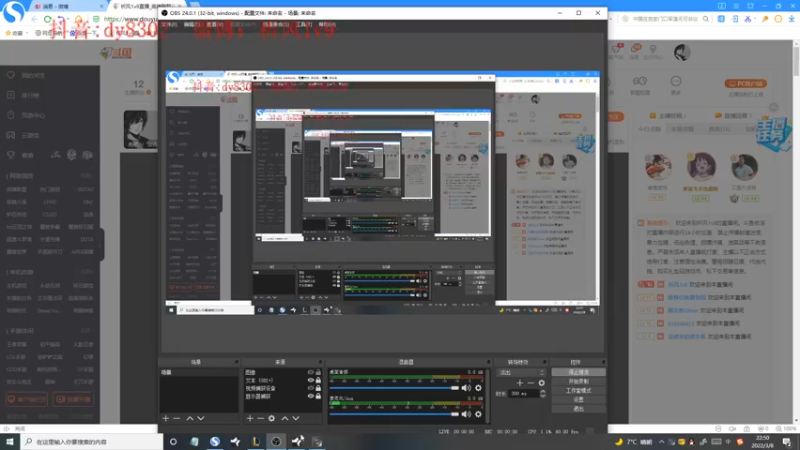Open the 编辑 menu in OBS
This screenshot has height=450, width=800.
coord(192,24)
